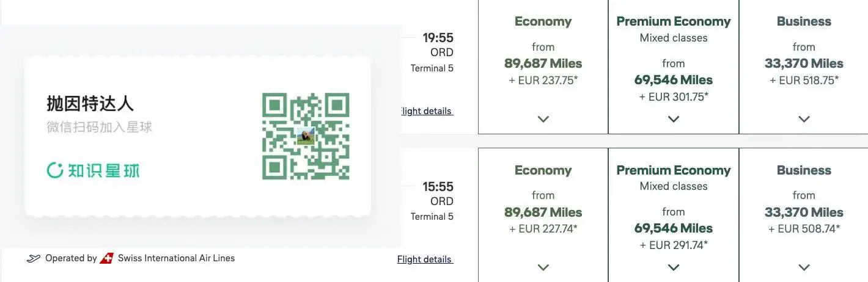Select the 抛因特达人 title on the card
Viewport: 868px width, 282px height.
click(x=90, y=103)
